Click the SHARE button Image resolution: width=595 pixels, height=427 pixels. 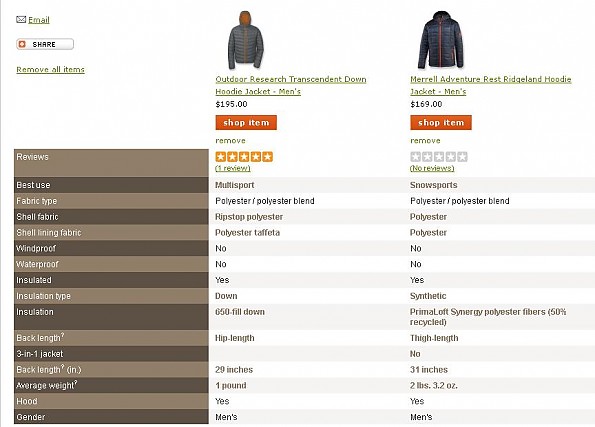(x=45, y=44)
